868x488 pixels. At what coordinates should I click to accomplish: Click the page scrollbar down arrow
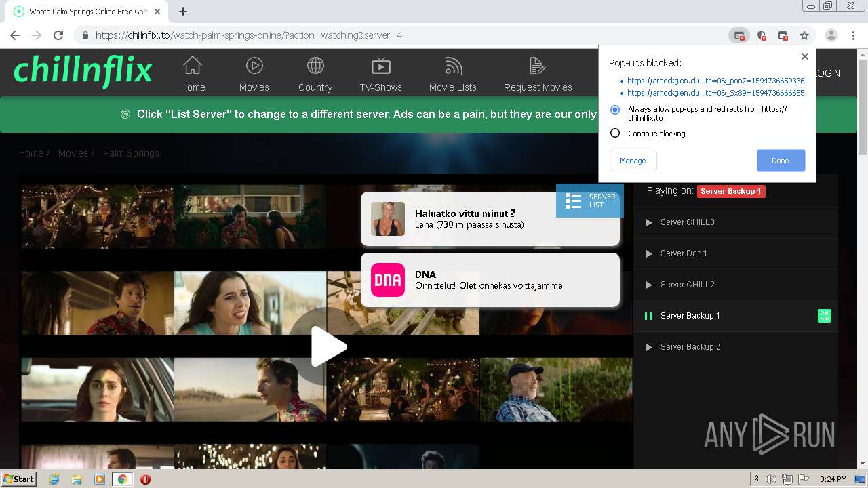[x=863, y=464]
